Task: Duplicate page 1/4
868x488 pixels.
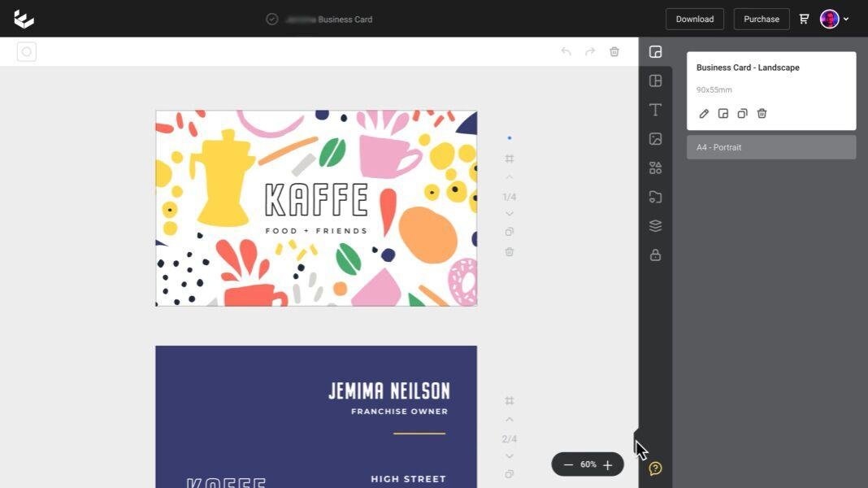Action: (x=510, y=232)
